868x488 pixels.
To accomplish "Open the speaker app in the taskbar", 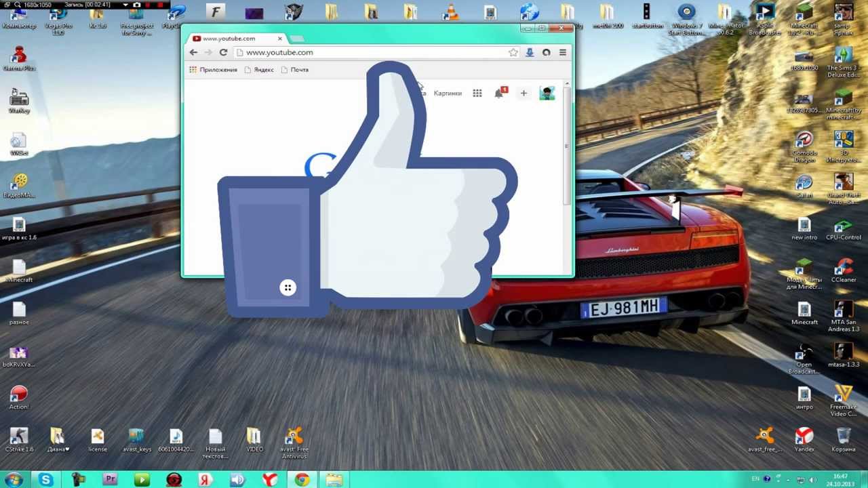I will (x=237, y=480).
